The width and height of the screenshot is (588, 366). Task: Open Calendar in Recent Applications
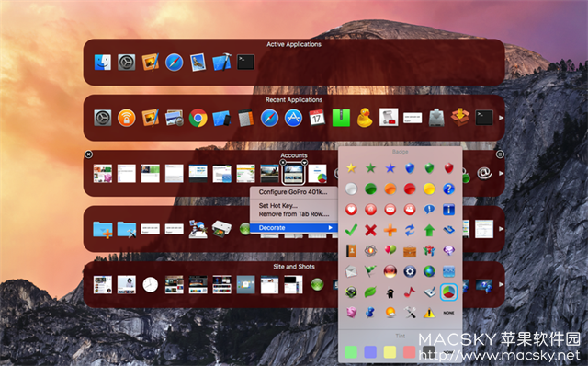click(317, 118)
